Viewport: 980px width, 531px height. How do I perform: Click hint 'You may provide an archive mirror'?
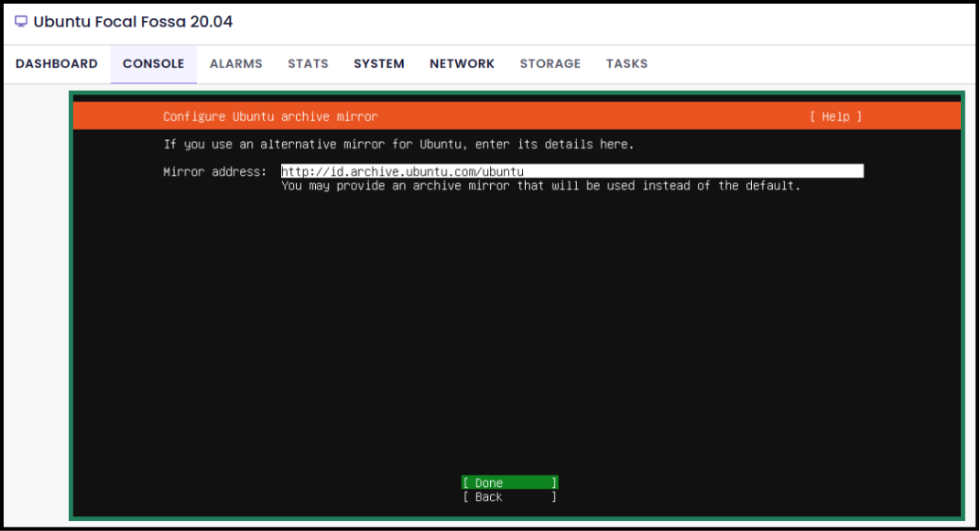coord(396,186)
